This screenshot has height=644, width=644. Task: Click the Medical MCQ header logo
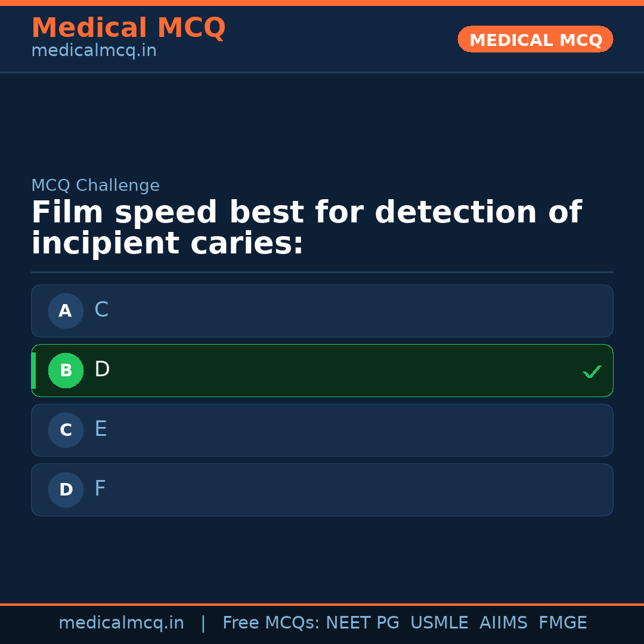pos(128,27)
